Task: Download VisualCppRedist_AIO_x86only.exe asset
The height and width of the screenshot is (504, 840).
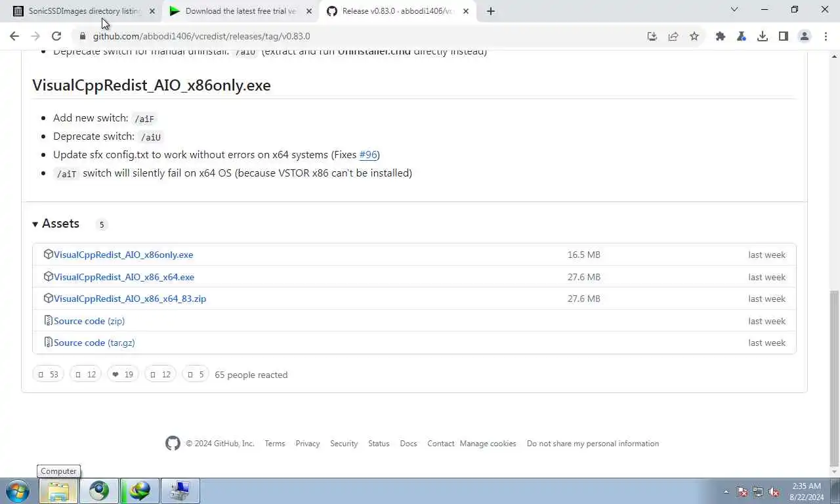Action: [123, 255]
